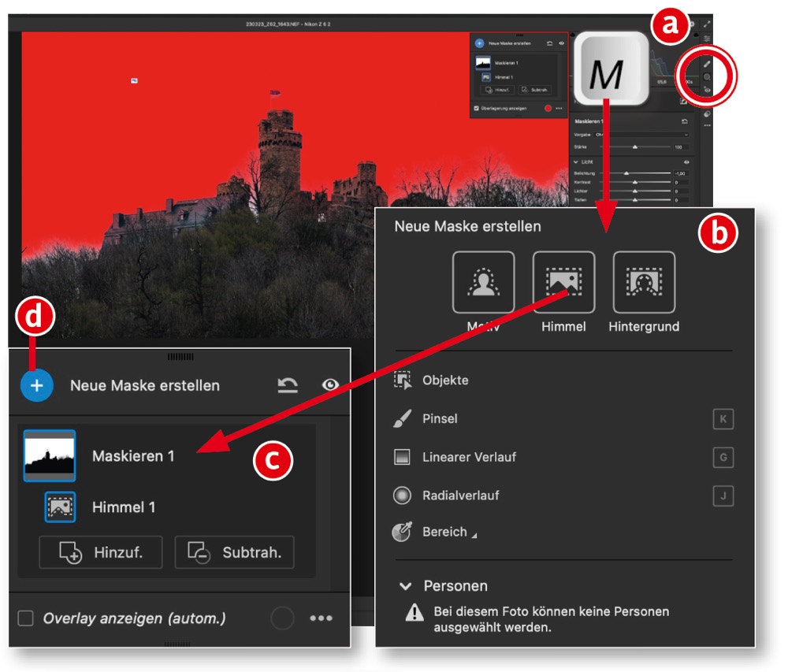Screen dimensions: 788x672
Task: Click the Tiefen slider handle
Action: tap(634, 199)
